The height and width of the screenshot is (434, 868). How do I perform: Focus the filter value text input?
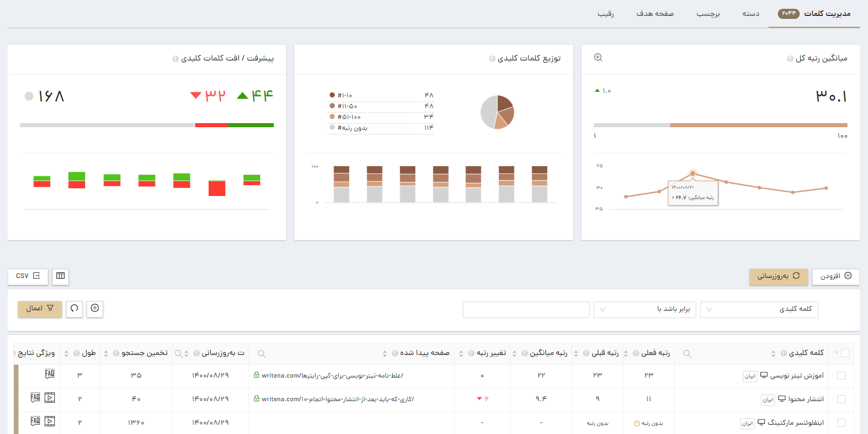[x=526, y=309]
